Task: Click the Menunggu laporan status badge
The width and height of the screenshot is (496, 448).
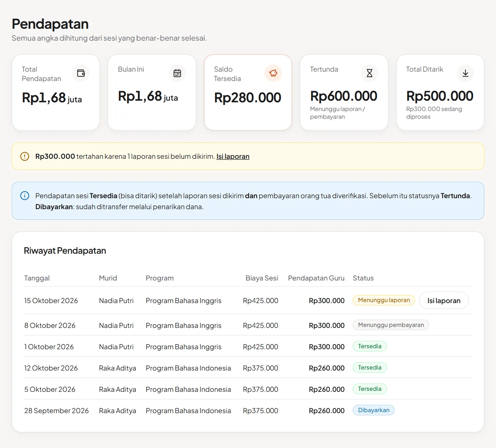Action: pyautogui.click(x=384, y=300)
